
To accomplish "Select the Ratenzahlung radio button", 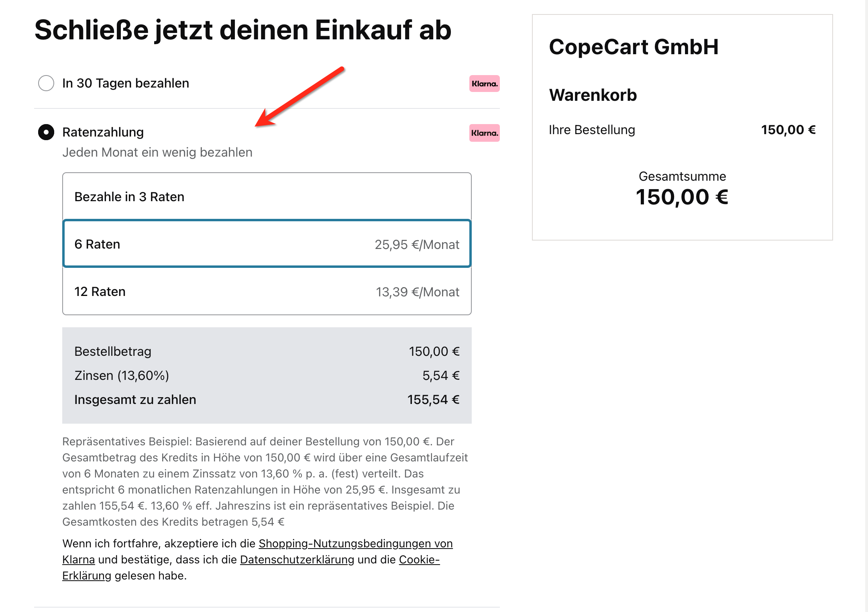I will pos(46,132).
